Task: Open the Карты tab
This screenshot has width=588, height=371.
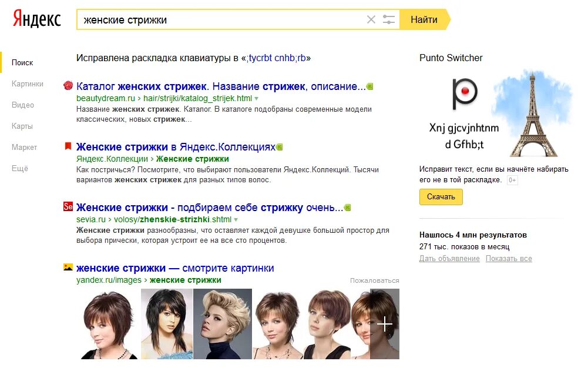Action: click(x=22, y=126)
